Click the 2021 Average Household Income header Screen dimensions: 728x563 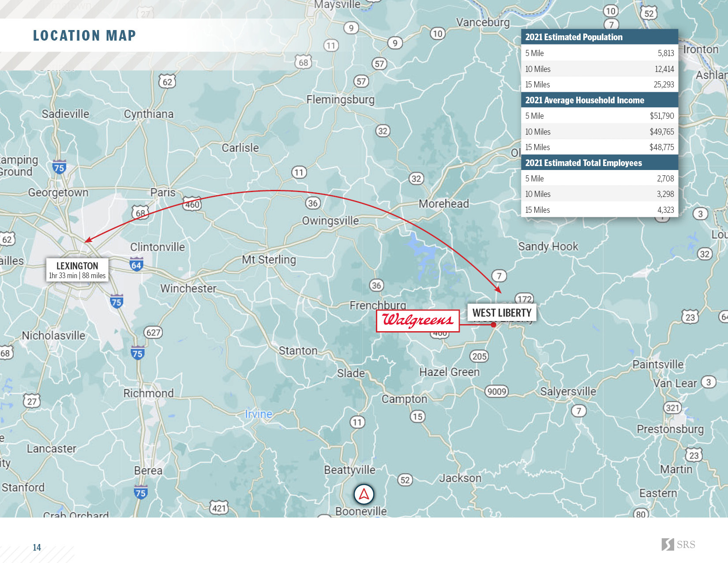pyautogui.click(x=600, y=100)
